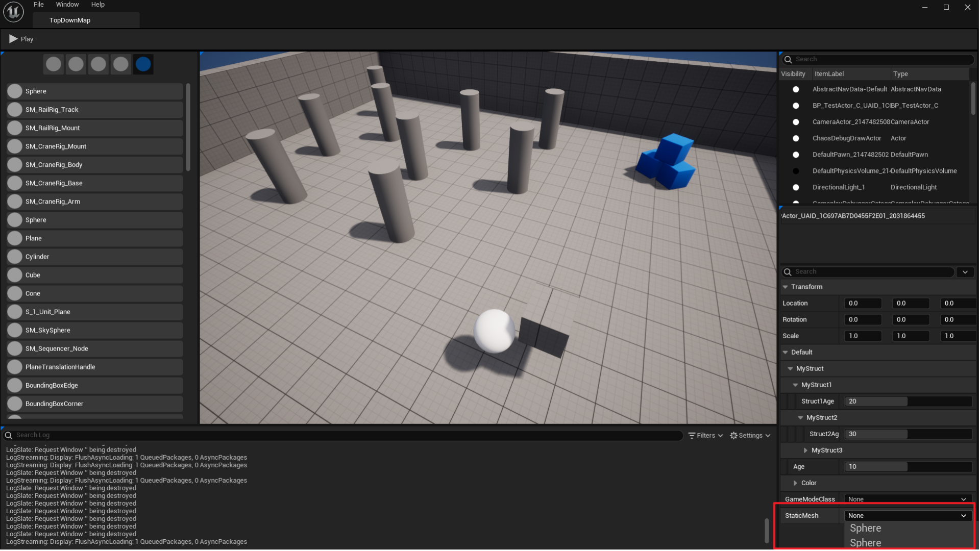
Task: Open the StaticMesh None dropdown
Action: click(x=908, y=515)
